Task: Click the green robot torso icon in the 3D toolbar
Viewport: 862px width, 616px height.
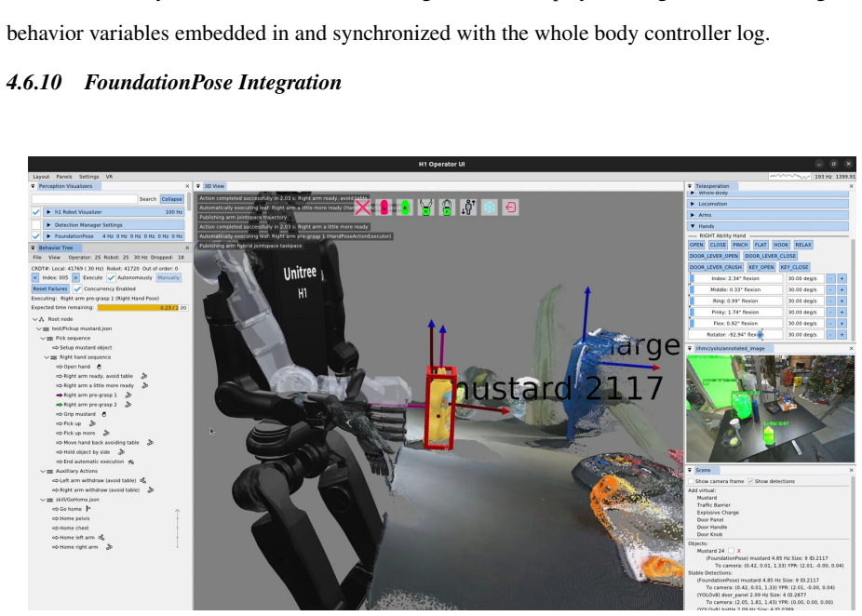Action: pos(447,208)
